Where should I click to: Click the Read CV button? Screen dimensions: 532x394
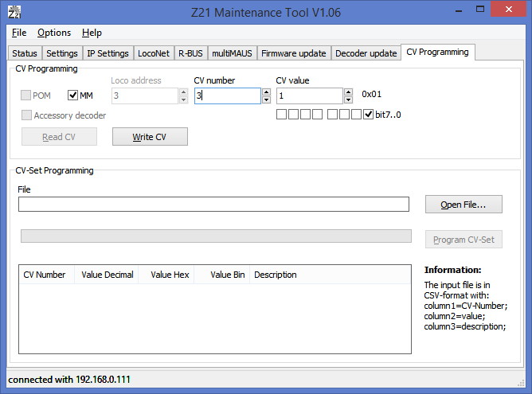59,137
